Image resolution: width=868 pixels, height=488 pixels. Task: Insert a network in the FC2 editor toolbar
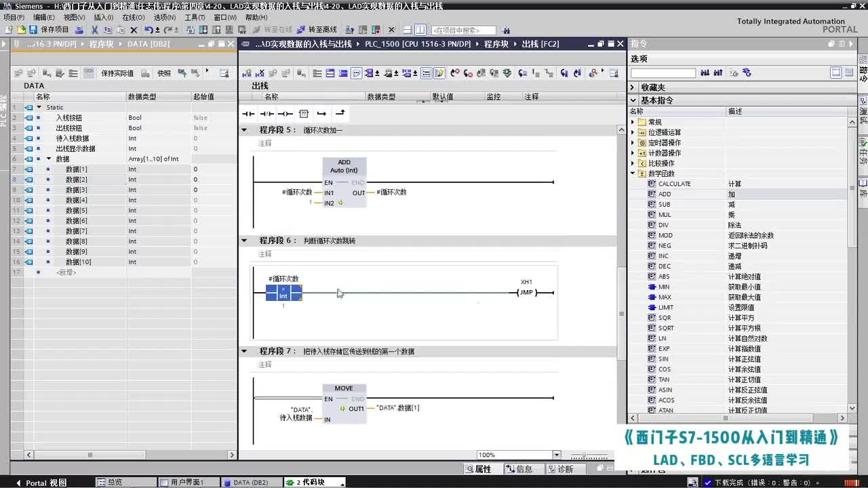pyautogui.click(x=247, y=73)
